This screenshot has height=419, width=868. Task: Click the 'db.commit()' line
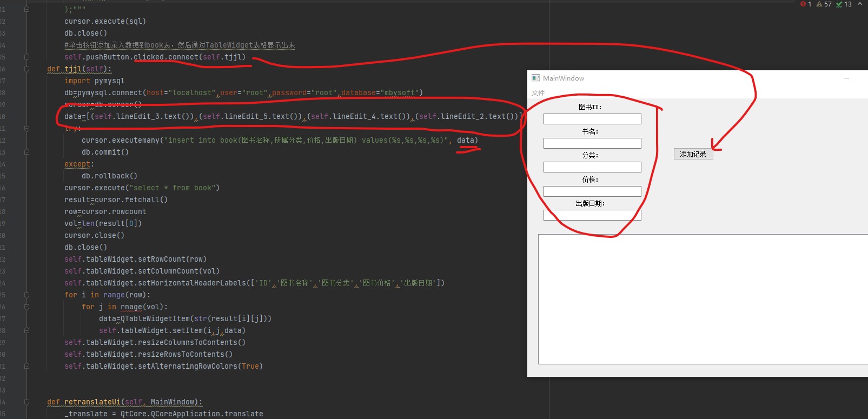tap(105, 152)
